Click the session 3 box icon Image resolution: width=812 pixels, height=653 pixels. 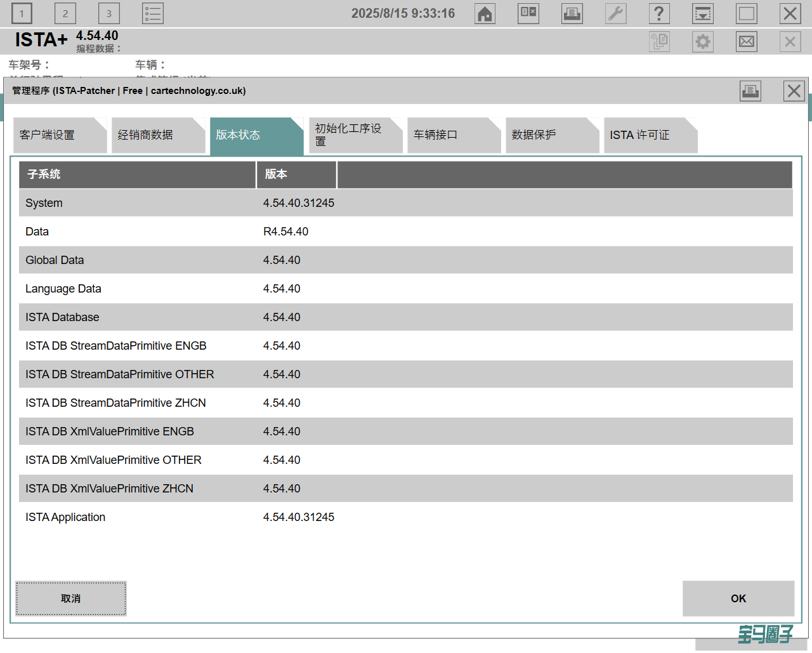(109, 14)
